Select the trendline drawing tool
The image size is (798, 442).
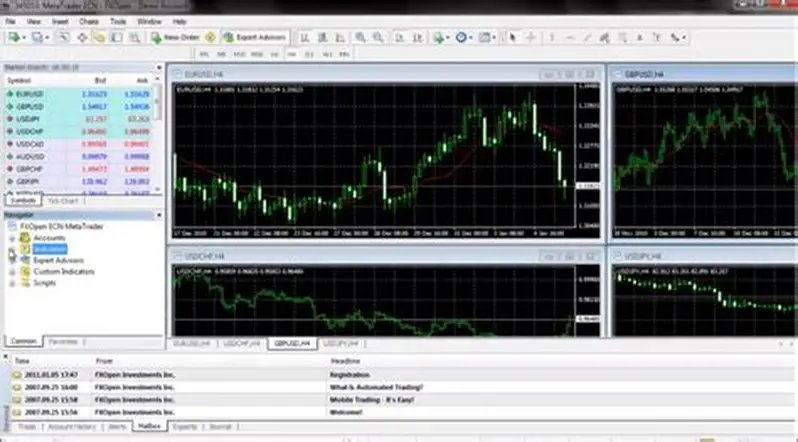(x=587, y=37)
